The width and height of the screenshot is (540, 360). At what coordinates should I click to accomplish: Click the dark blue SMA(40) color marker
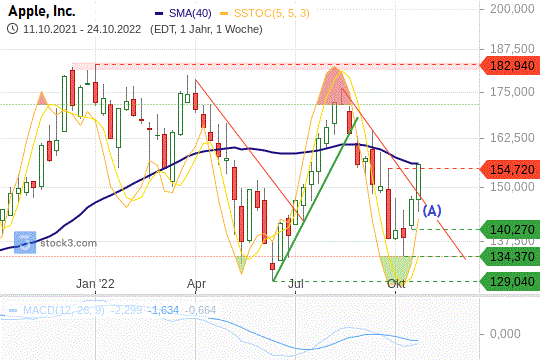(159, 13)
